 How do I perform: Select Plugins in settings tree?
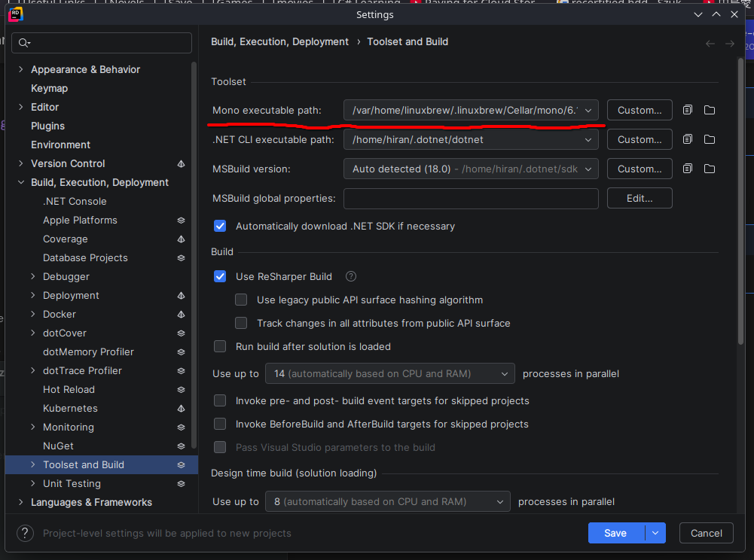pos(47,126)
